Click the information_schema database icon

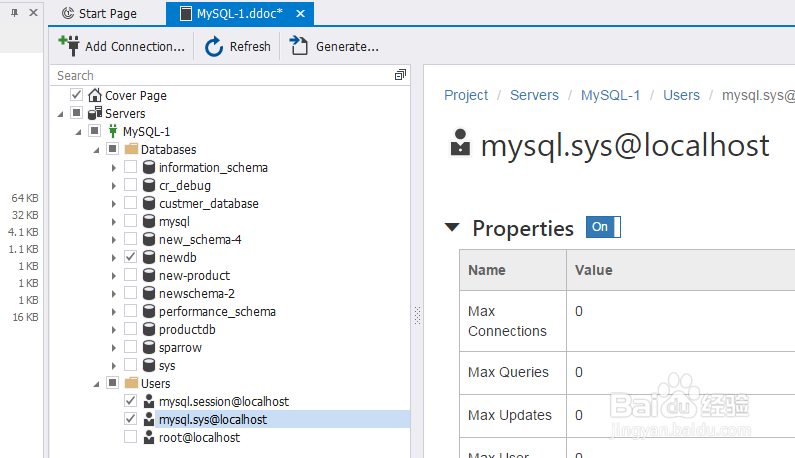pos(149,167)
